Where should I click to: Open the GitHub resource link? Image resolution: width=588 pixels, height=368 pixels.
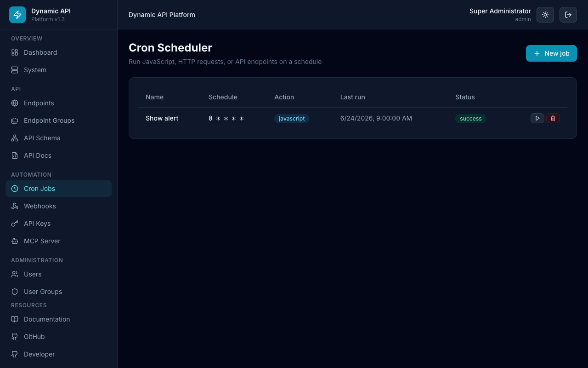[58, 337]
